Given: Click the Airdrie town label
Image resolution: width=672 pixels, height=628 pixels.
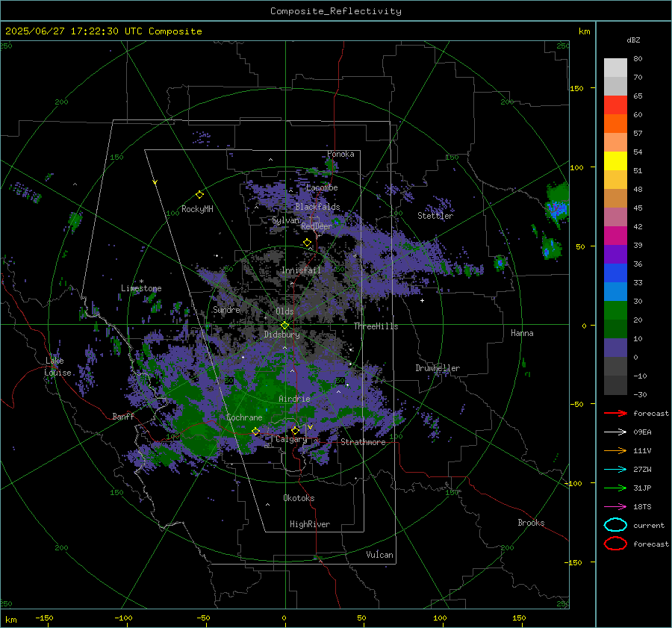Looking at the screenshot, I should point(294,399).
